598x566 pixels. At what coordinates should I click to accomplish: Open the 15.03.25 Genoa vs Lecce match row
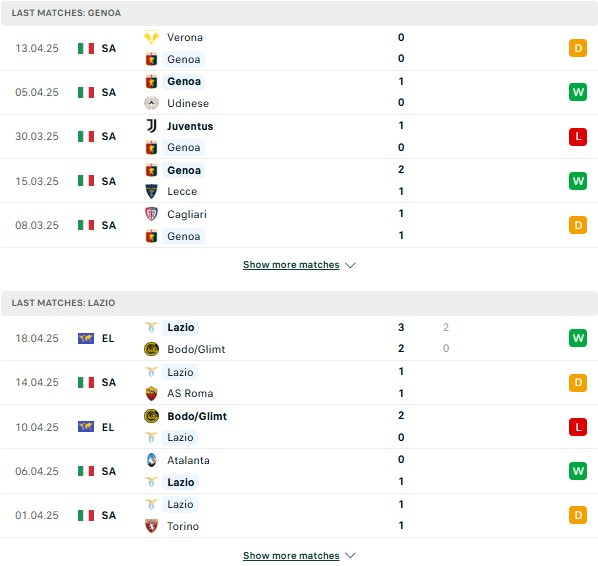[x=299, y=181]
